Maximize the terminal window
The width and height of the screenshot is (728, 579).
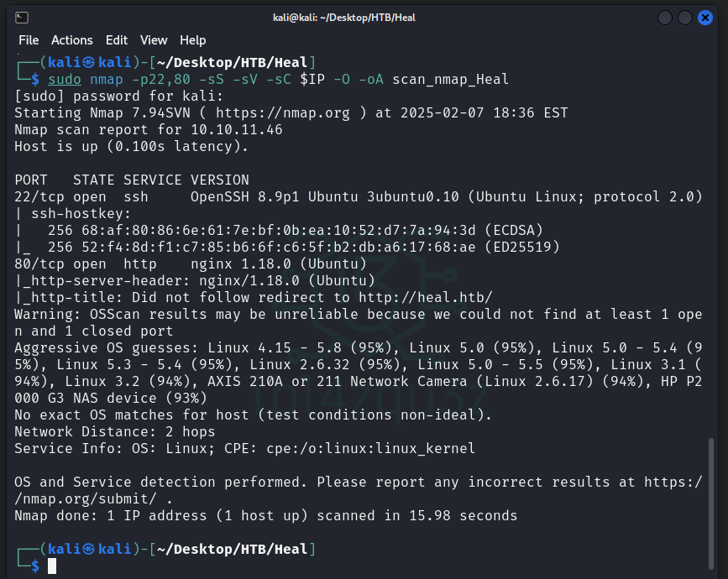[x=685, y=18]
